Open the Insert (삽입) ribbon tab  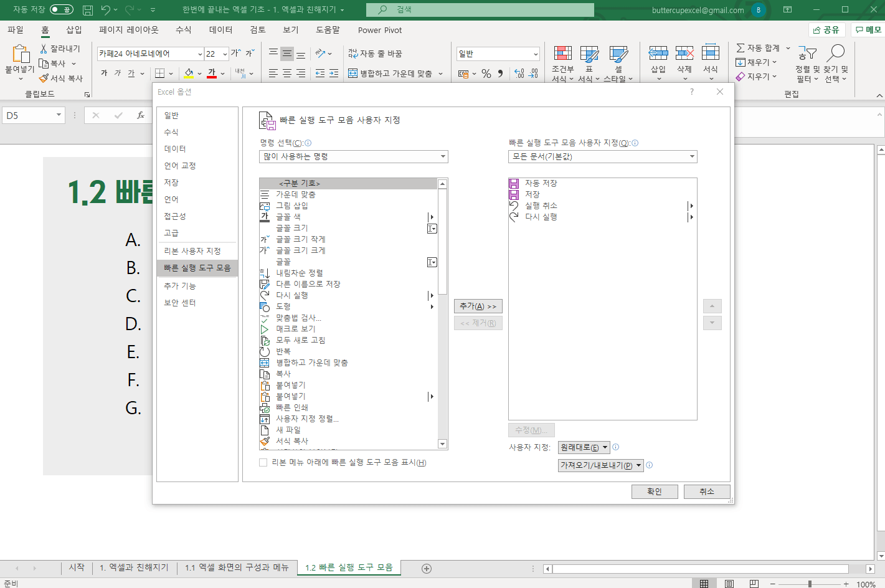point(74,30)
